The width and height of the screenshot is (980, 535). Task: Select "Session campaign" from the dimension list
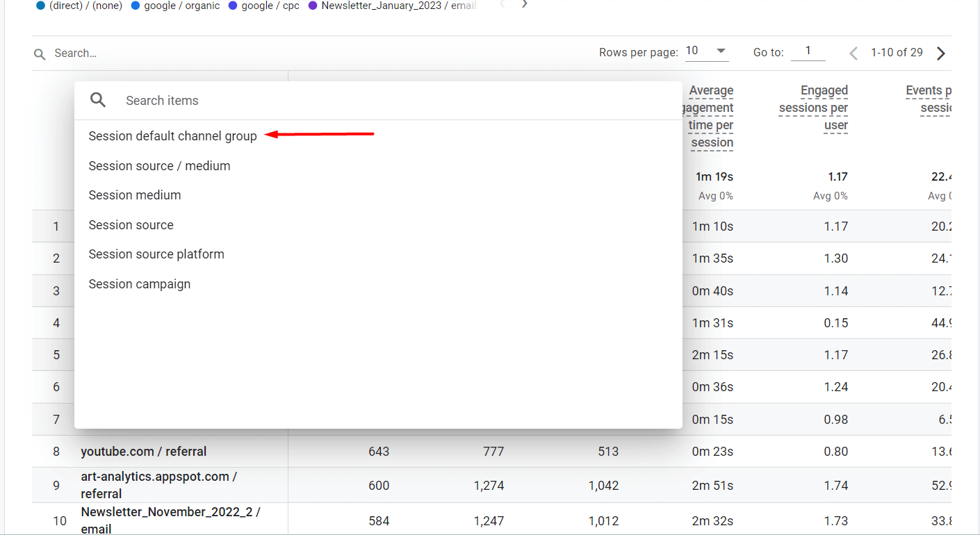coord(139,283)
